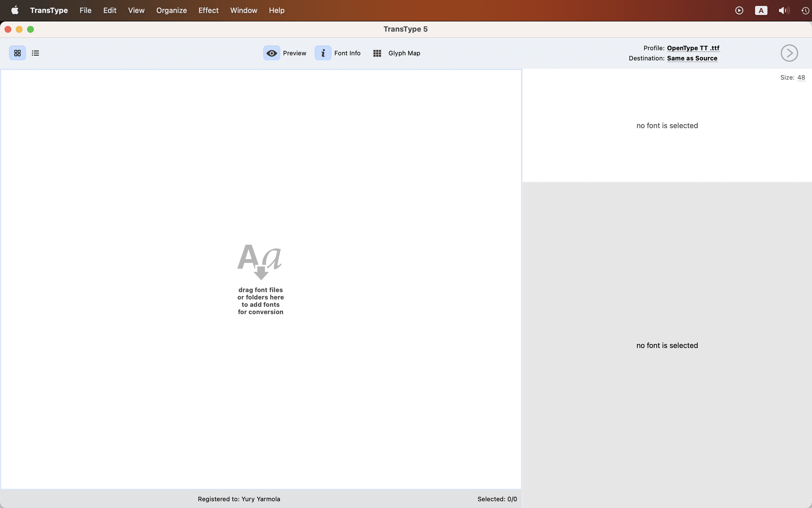The width and height of the screenshot is (812, 508).
Task: Click the screen recording play icon in menu bar
Action: coord(739,10)
